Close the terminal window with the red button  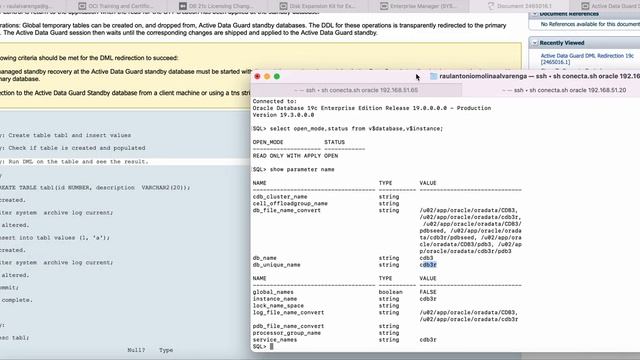pyautogui.click(x=257, y=76)
